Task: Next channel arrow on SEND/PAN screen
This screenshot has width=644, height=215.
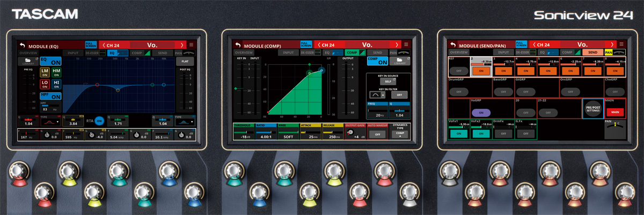Action: coord(611,45)
